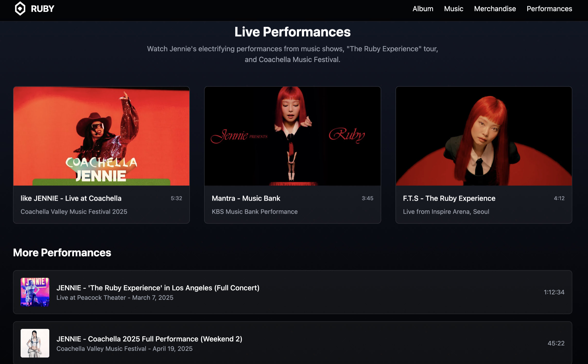Go to the Merchandise nav item
Screen dimensions: 588x364
pos(495,9)
